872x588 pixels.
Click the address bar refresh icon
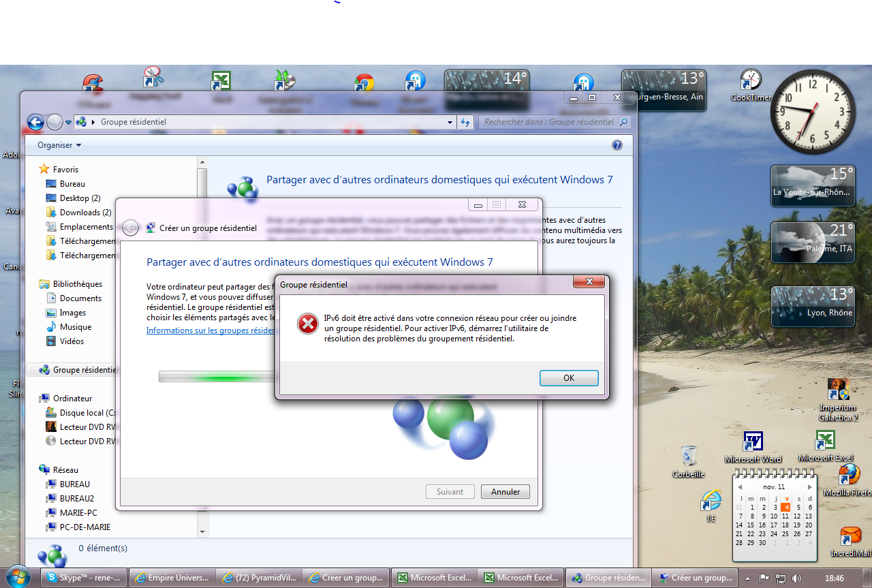[x=465, y=122]
